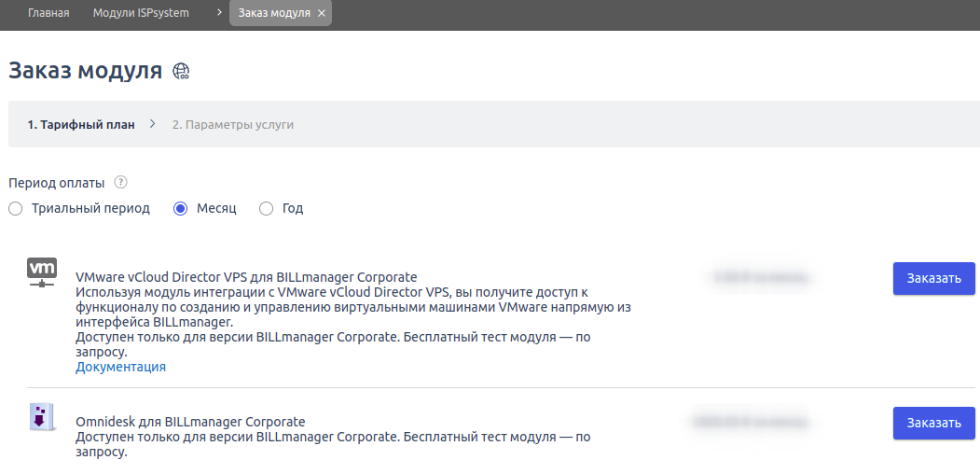980x474 pixels.
Task: Click the blurred price for the VMware module
Action: (761, 277)
